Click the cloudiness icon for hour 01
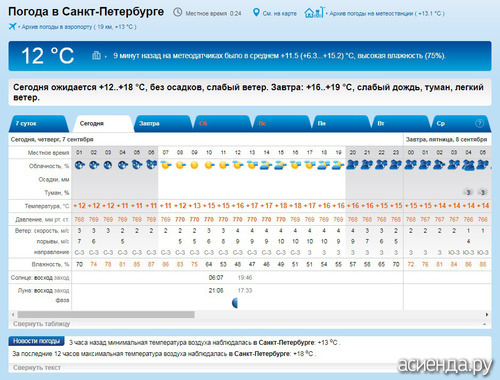 pos(79,165)
